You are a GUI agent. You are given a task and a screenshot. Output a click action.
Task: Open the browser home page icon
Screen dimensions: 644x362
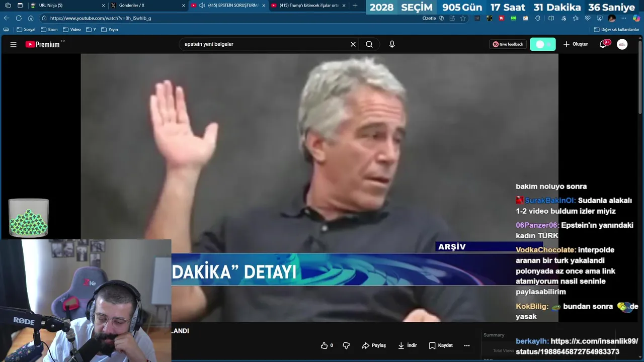click(x=31, y=18)
